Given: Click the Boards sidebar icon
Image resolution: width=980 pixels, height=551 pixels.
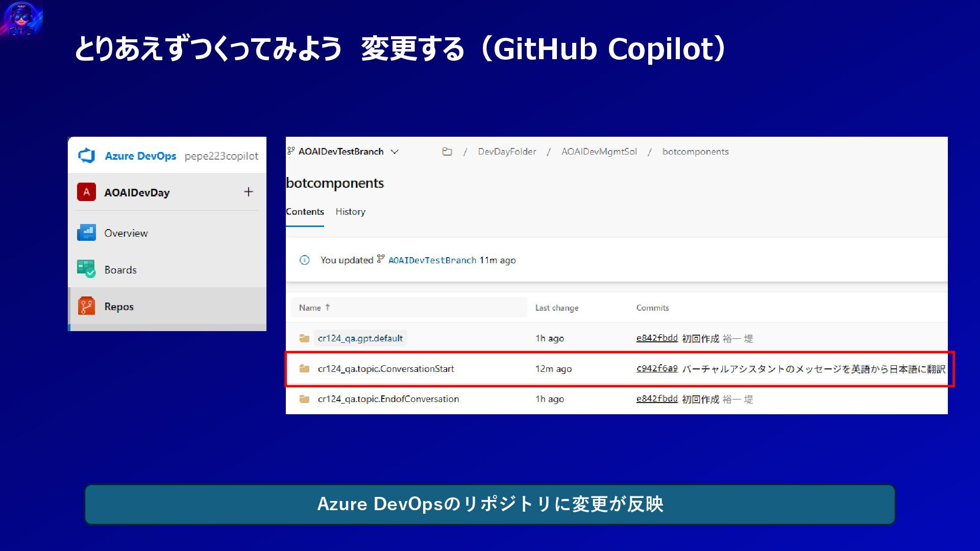Looking at the screenshot, I should pyautogui.click(x=86, y=269).
